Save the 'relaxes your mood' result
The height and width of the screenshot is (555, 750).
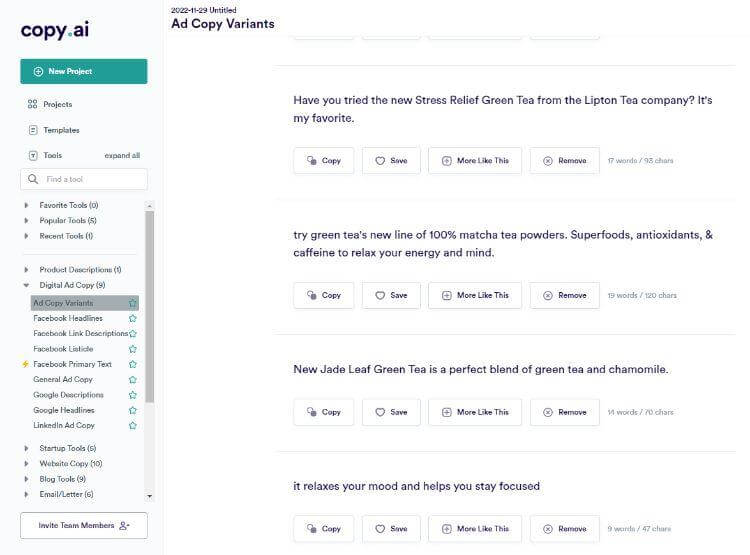click(391, 529)
